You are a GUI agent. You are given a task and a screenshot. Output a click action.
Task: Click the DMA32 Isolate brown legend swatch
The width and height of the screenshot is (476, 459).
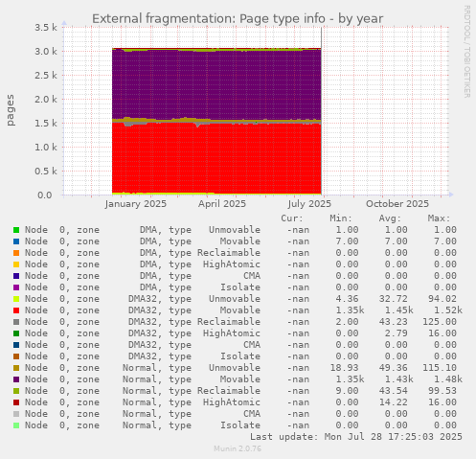[x=16, y=356]
